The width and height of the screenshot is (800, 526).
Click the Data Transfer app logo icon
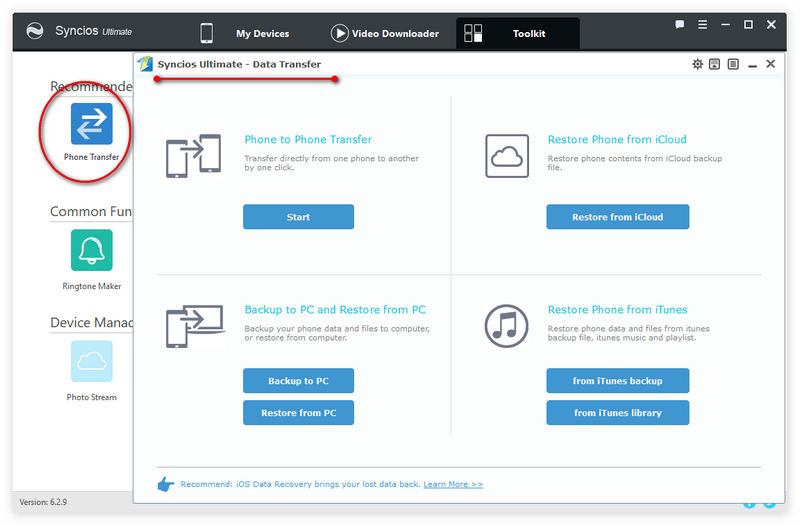pyautogui.click(x=145, y=64)
